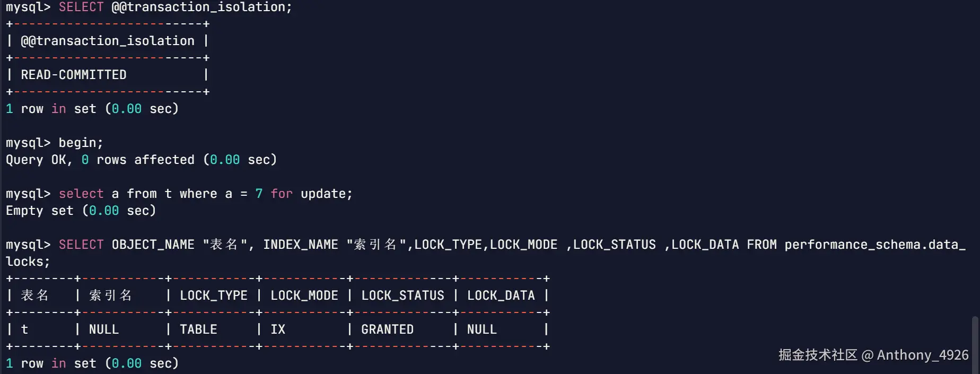
Task: Click the IX lock mode cell
Action: point(278,329)
